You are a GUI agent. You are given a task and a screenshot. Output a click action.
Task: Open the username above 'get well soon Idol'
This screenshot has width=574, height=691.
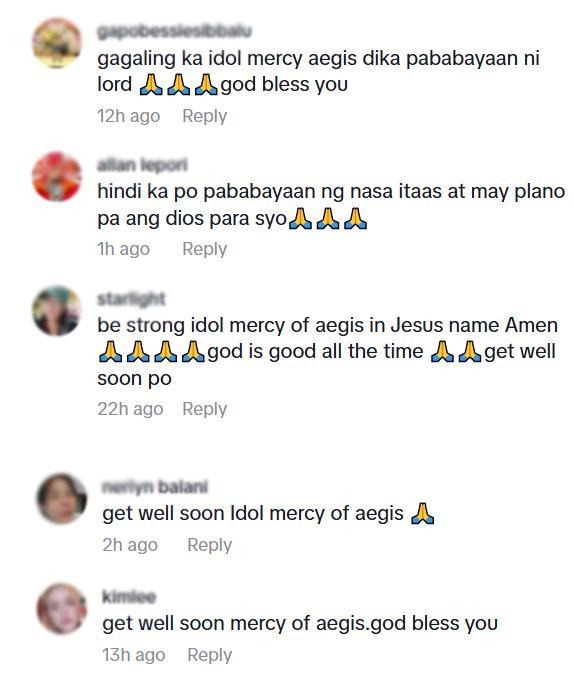point(155,487)
